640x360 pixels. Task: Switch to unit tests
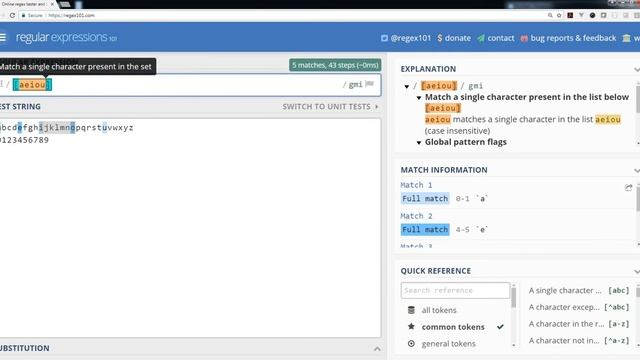tap(330, 107)
